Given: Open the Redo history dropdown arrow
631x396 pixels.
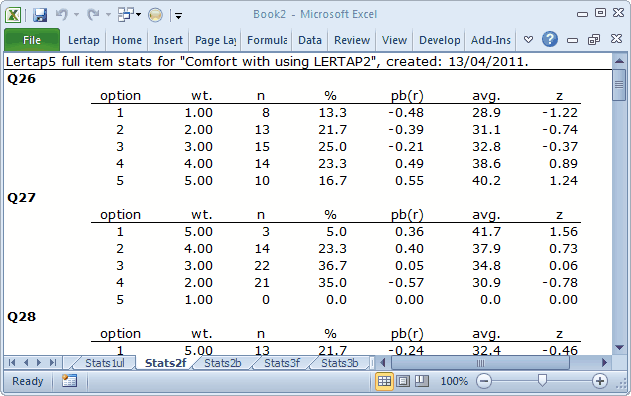Looking at the screenshot, I should pos(108,15).
